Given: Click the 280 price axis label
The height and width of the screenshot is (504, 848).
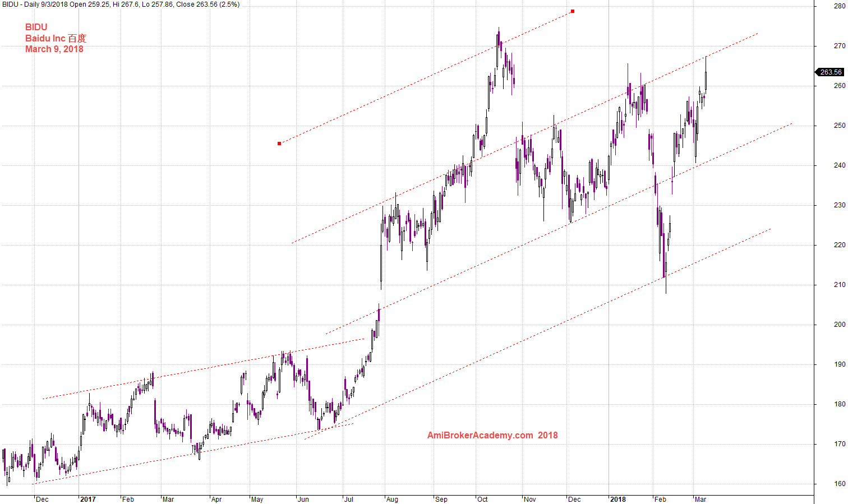Looking at the screenshot, I should pos(840,6).
